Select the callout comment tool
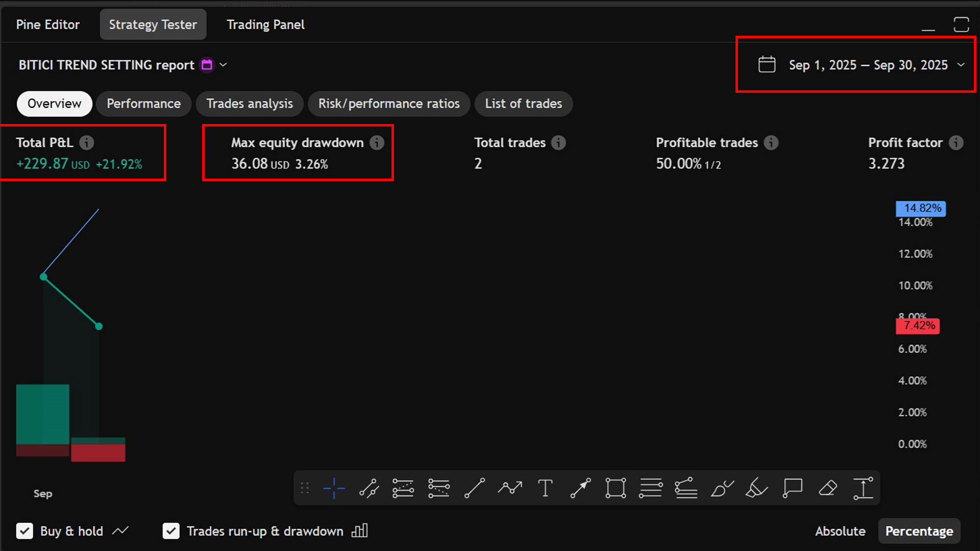The width and height of the screenshot is (980, 551). click(792, 488)
